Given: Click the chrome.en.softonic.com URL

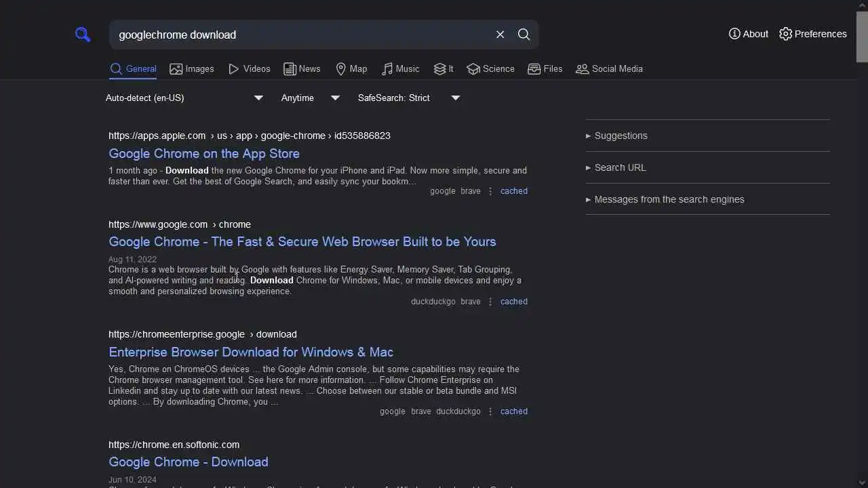Looking at the screenshot, I should tap(174, 445).
